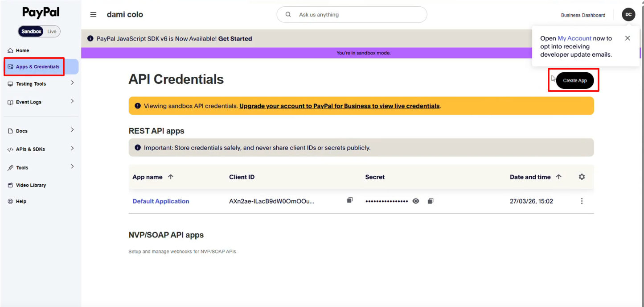Click "You're in sandbox mode." banner text
Viewport: 644px width, 307px height.
coord(363,53)
